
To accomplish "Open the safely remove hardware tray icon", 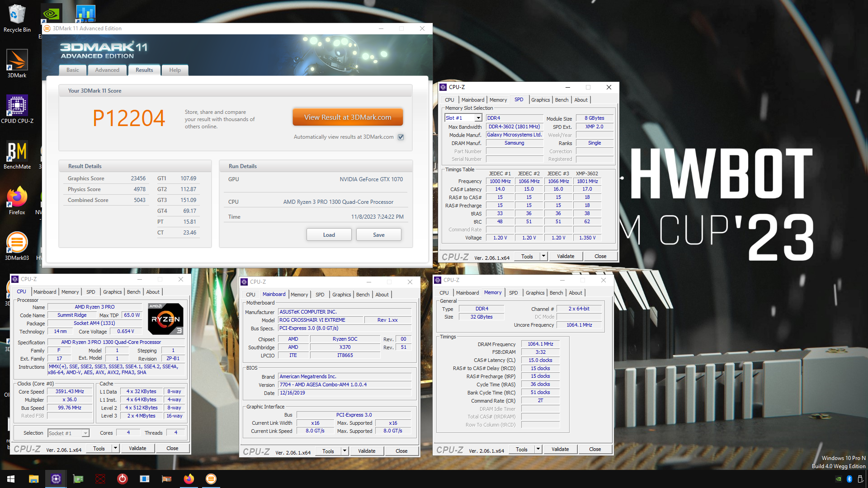I will tap(860, 479).
